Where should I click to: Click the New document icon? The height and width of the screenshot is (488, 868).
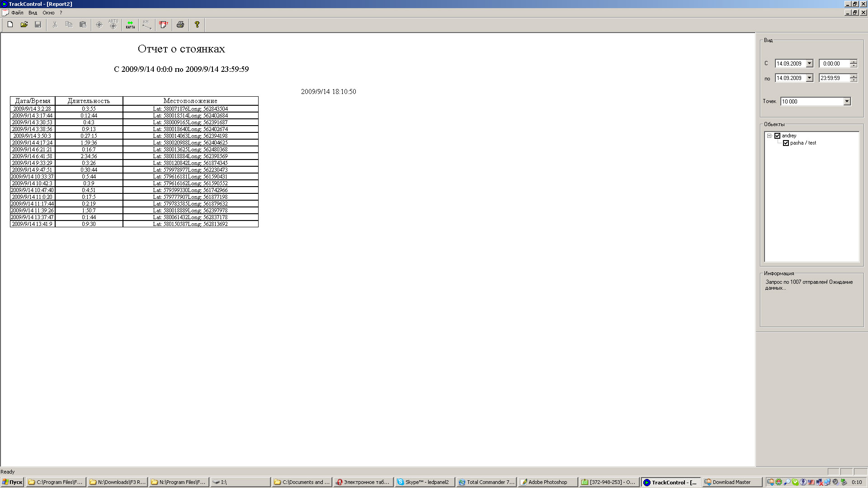[10, 24]
